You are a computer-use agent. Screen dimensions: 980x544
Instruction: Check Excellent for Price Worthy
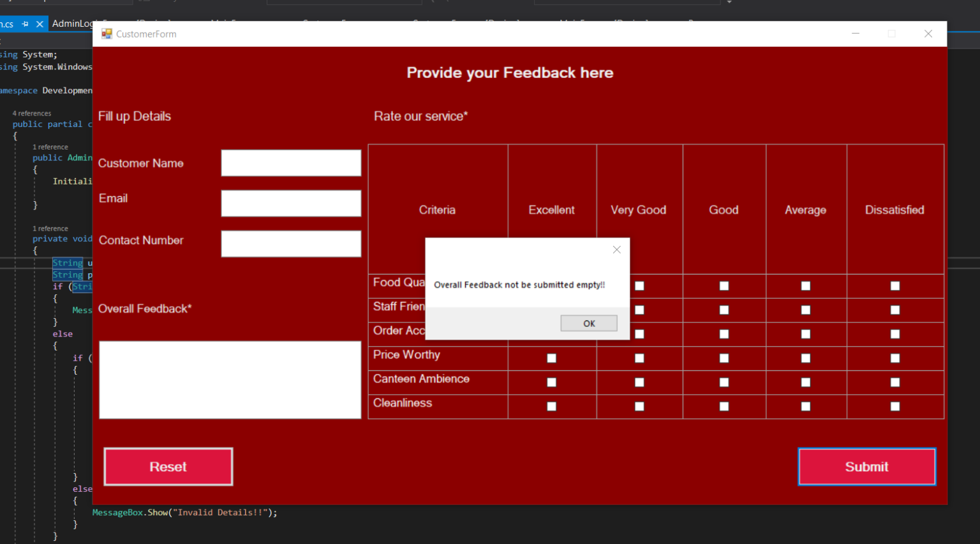(552, 358)
